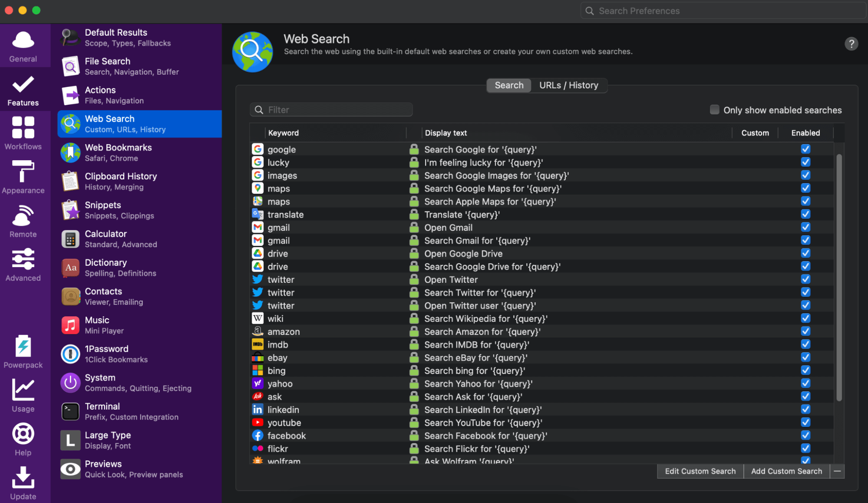The width and height of the screenshot is (868, 503).
Task: Open the Update download section
Action: (x=23, y=483)
